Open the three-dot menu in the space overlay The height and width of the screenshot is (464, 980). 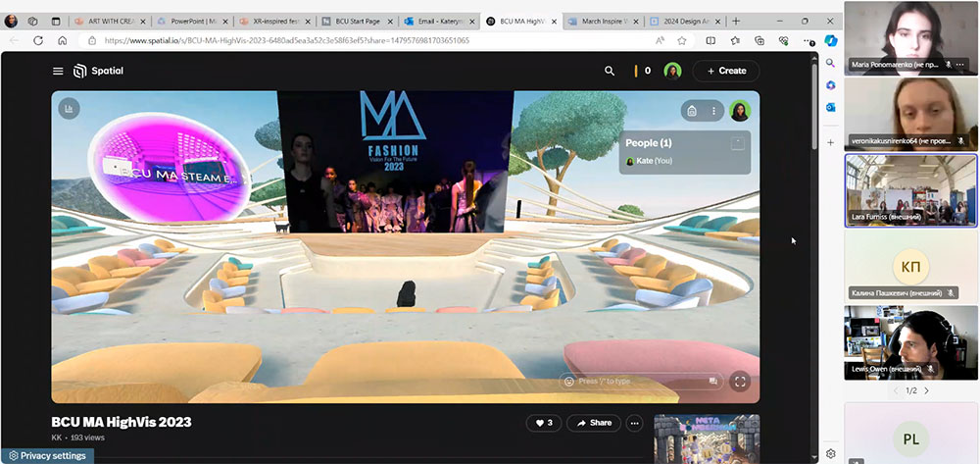coord(713,111)
